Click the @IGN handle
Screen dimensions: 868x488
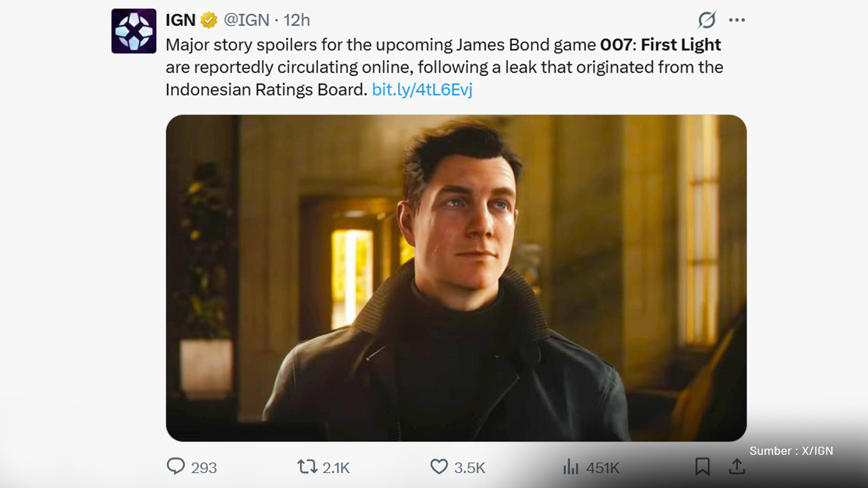point(246,20)
